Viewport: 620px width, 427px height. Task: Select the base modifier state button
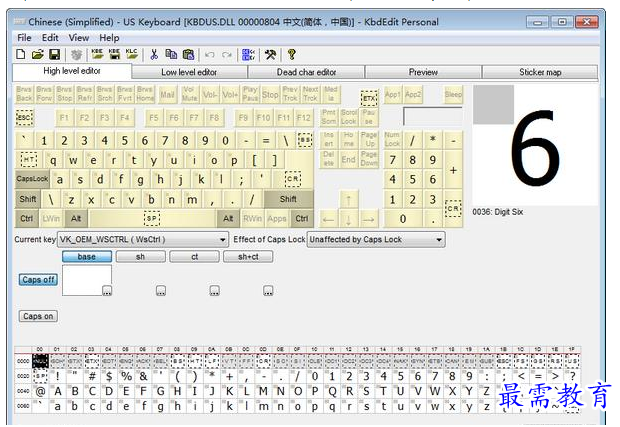[87, 257]
